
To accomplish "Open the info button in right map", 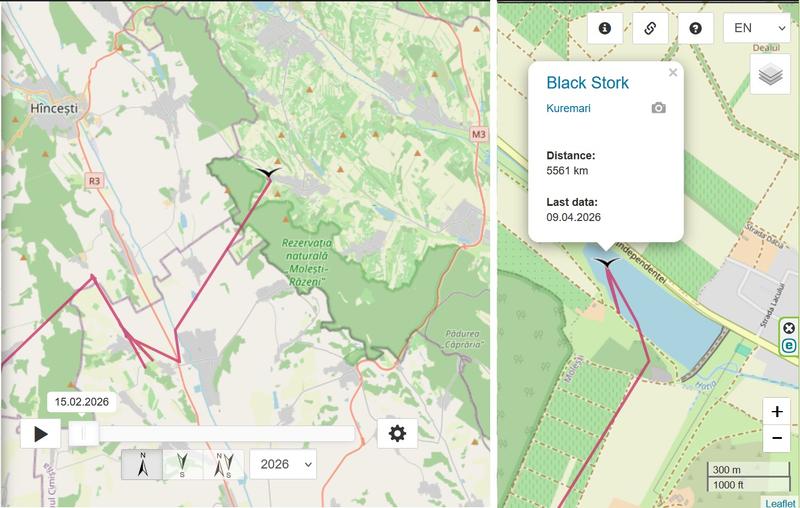I will (x=605, y=28).
